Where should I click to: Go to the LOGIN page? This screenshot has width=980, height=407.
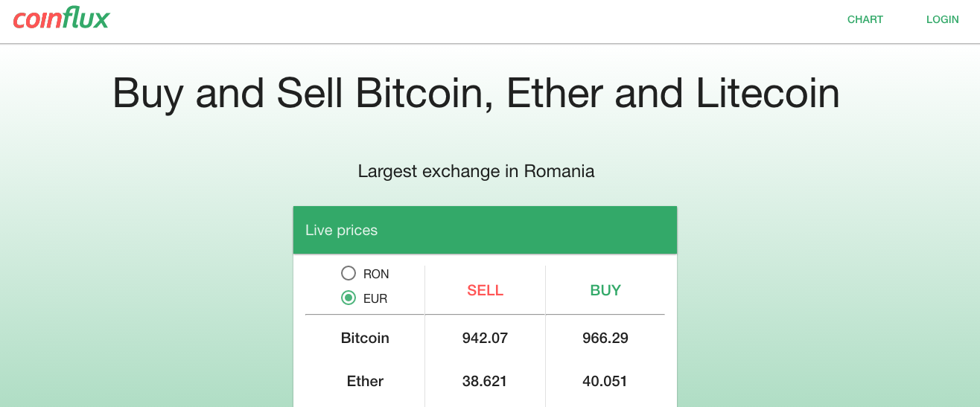[x=942, y=20]
